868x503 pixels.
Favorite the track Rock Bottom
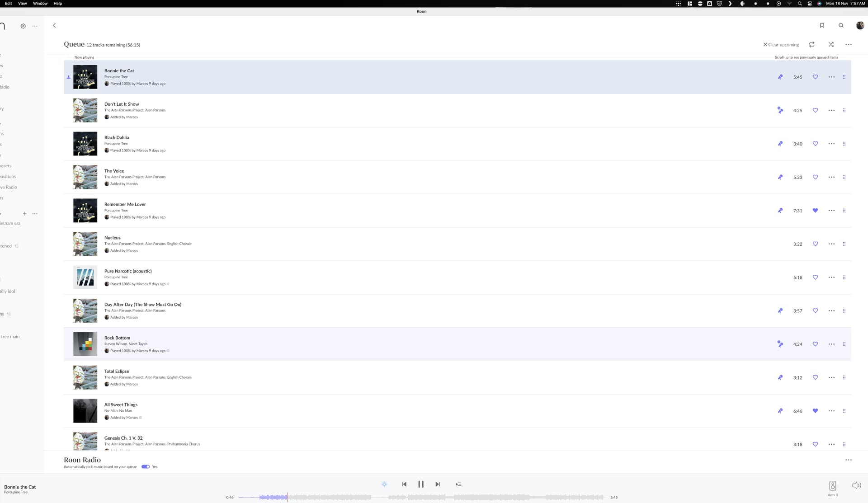point(815,344)
